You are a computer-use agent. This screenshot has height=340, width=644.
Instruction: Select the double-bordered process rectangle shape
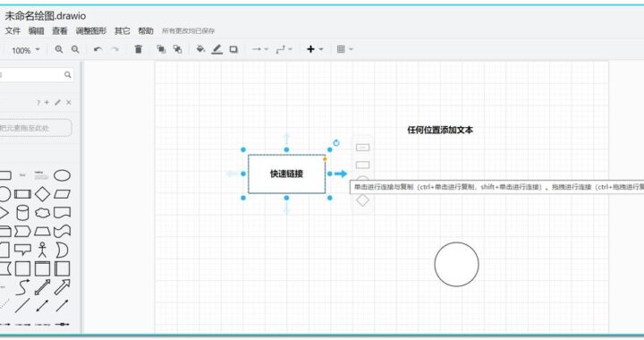click(22, 194)
